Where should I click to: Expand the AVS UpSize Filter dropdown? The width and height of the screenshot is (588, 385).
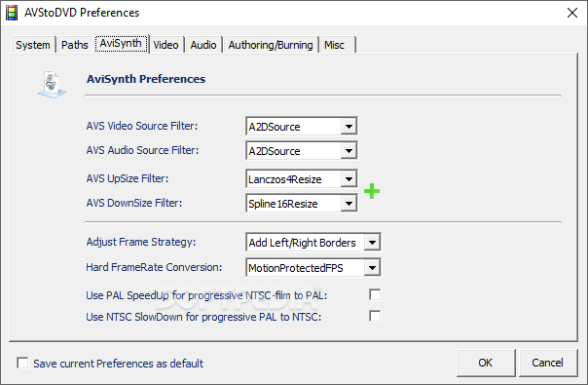click(x=349, y=179)
